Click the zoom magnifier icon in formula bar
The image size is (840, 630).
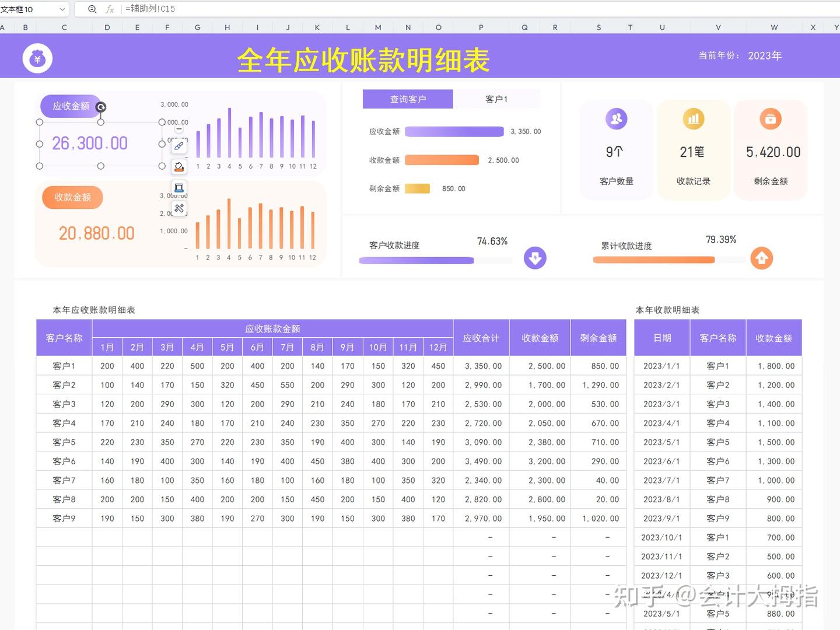[92, 9]
